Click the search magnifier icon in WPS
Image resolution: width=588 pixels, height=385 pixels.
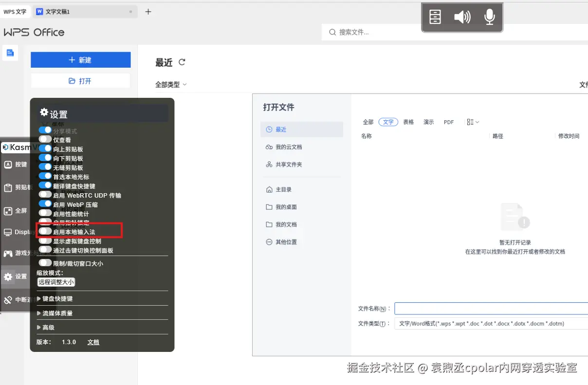pyautogui.click(x=332, y=32)
